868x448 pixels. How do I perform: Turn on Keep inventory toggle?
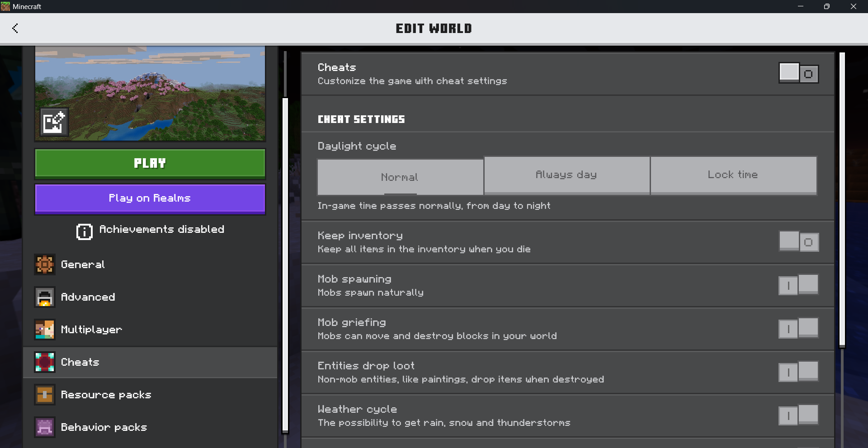799,241
